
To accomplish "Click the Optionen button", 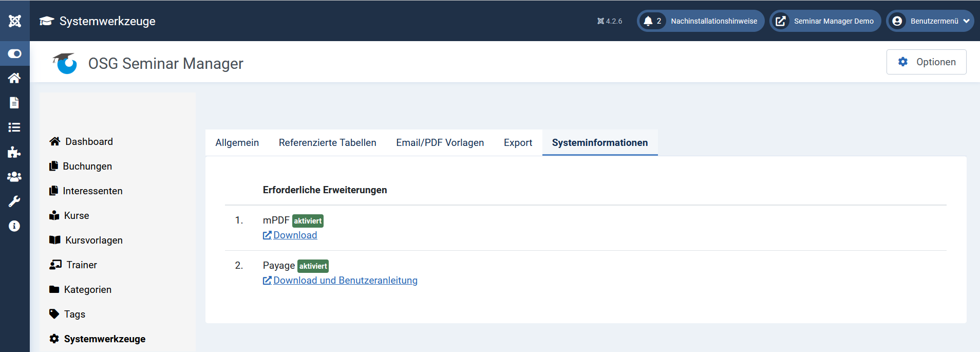I will pyautogui.click(x=926, y=62).
